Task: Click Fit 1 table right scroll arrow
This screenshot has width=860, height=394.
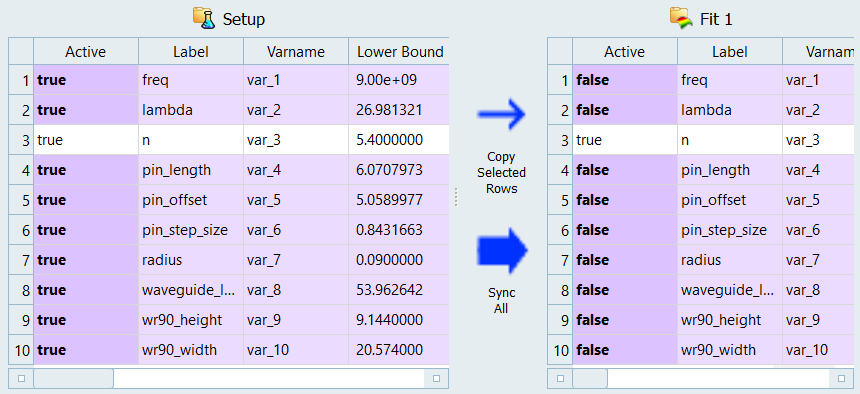Action: (x=841, y=378)
